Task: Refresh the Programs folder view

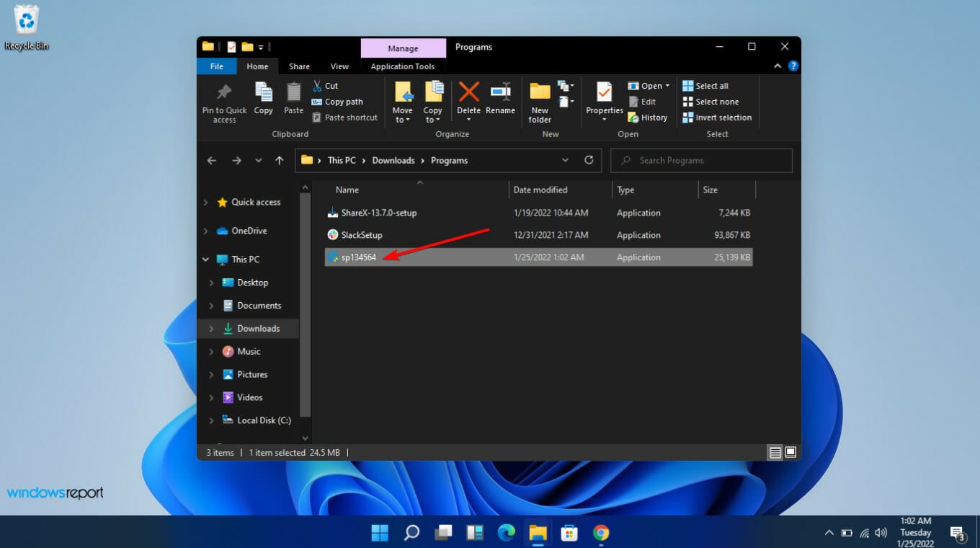Action: (589, 160)
